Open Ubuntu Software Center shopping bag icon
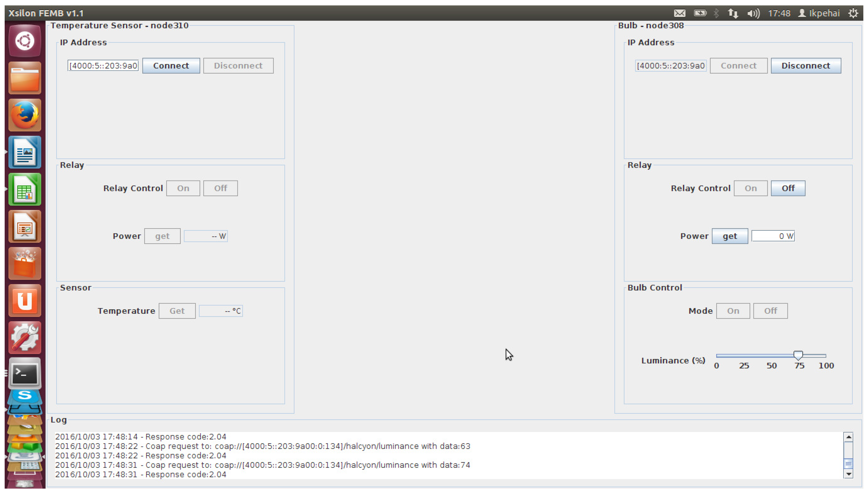This screenshot has height=494, width=868. [x=25, y=264]
